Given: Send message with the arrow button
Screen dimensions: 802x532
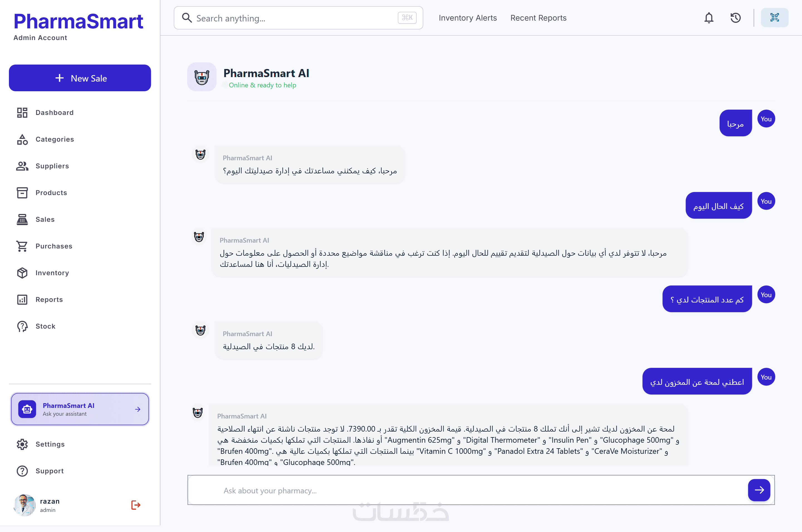Looking at the screenshot, I should [759, 490].
